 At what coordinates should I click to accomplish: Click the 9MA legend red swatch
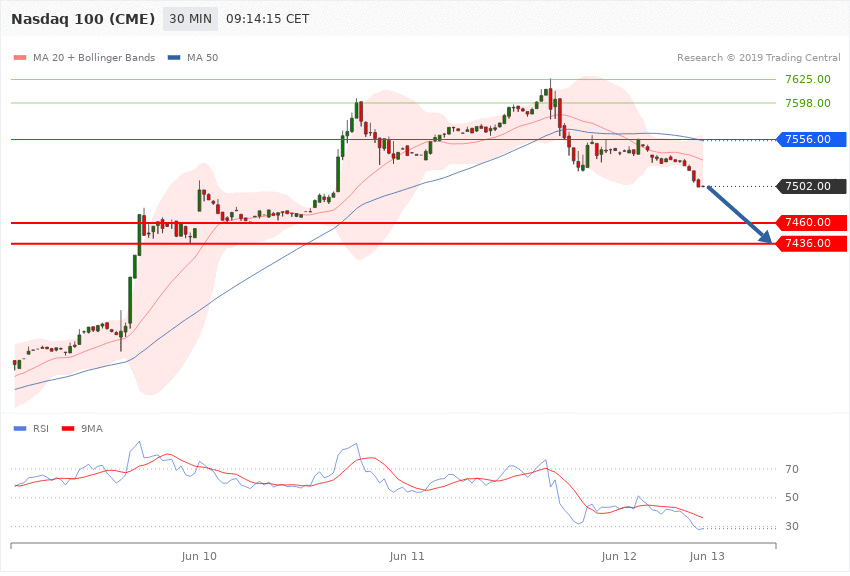point(68,429)
